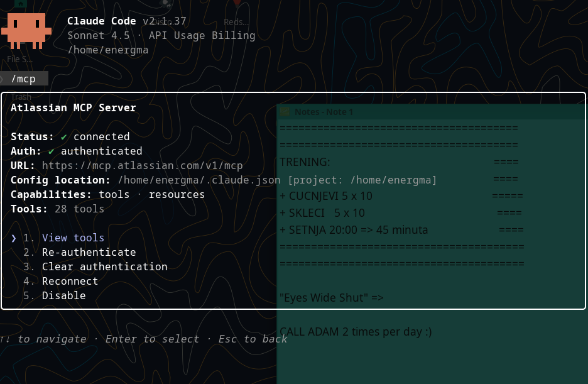Click the prompt chevron before /mcp
Image resolution: width=588 pixels, height=384 pixels.
click(x=2, y=79)
